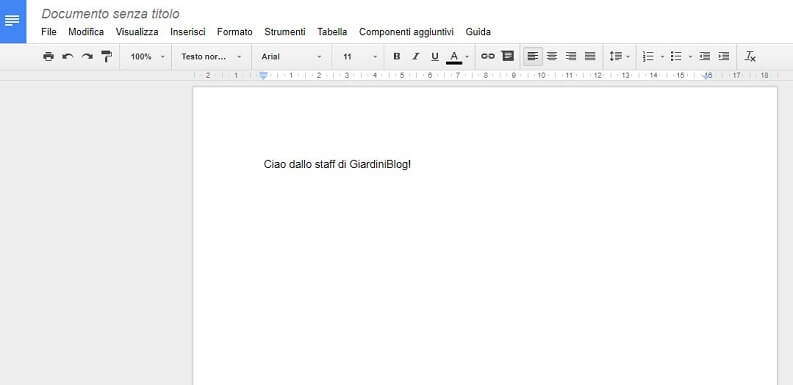The image size is (793, 385).
Task: Add a comment using the comment icon
Action: pos(507,57)
